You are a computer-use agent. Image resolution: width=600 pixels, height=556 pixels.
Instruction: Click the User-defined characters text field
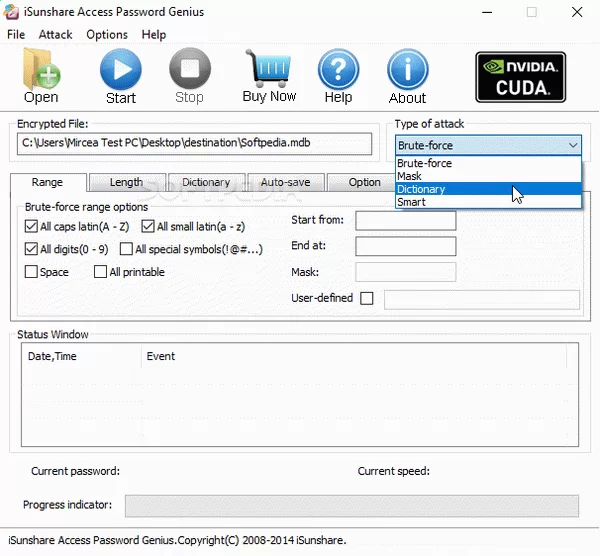pos(482,299)
